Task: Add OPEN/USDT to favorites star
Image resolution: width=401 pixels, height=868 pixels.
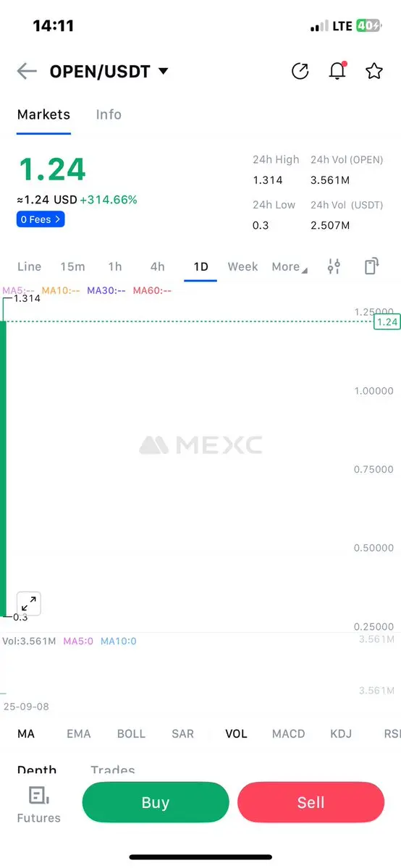Action: click(374, 71)
